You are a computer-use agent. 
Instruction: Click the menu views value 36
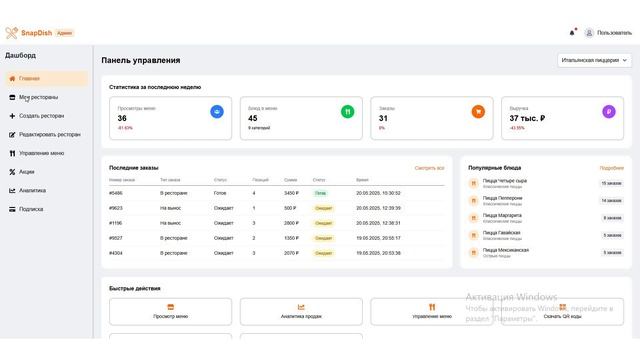[122, 118]
